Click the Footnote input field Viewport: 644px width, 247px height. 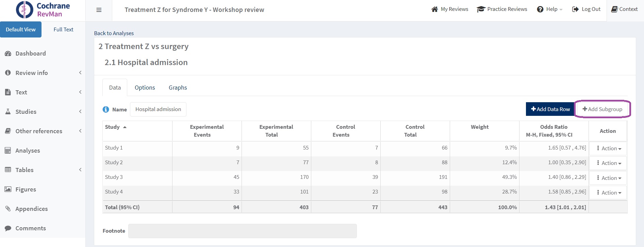click(x=242, y=231)
